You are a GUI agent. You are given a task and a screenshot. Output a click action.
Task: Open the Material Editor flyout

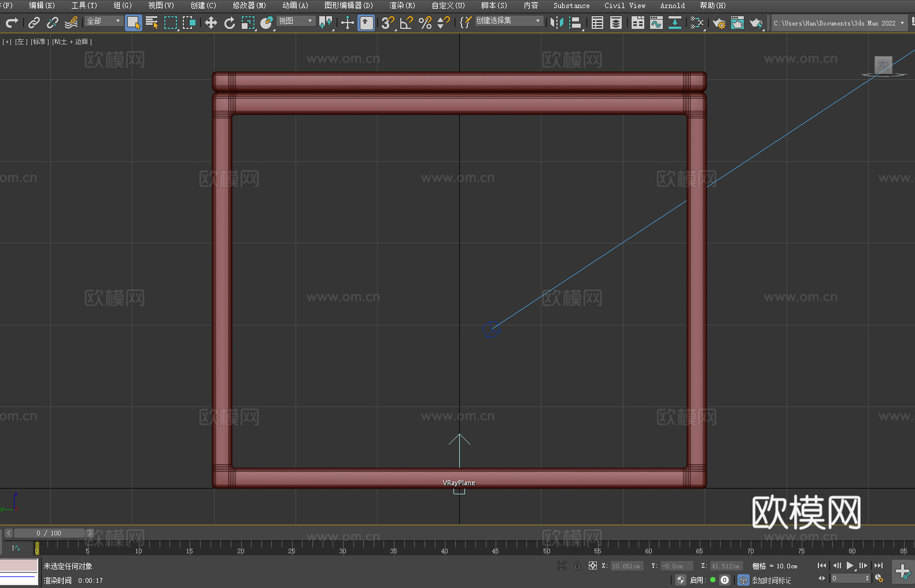pos(697,23)
